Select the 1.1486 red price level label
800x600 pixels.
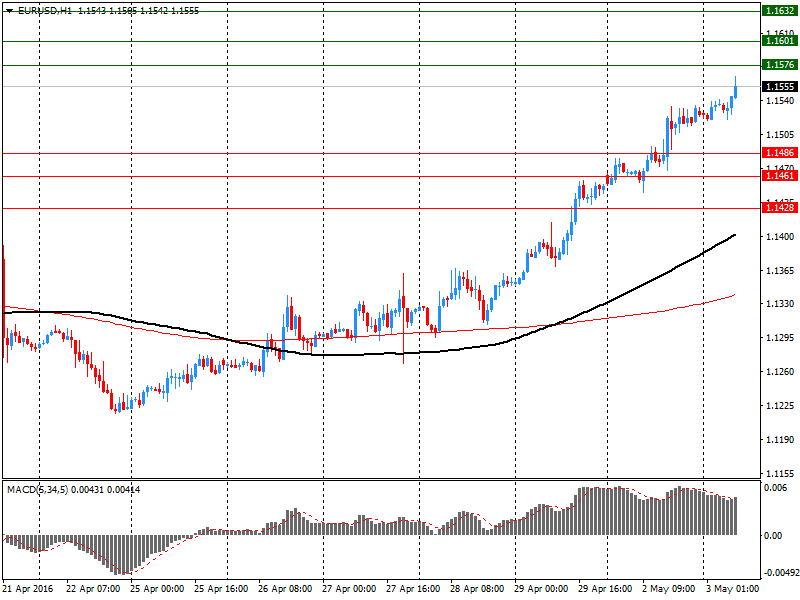780,153
